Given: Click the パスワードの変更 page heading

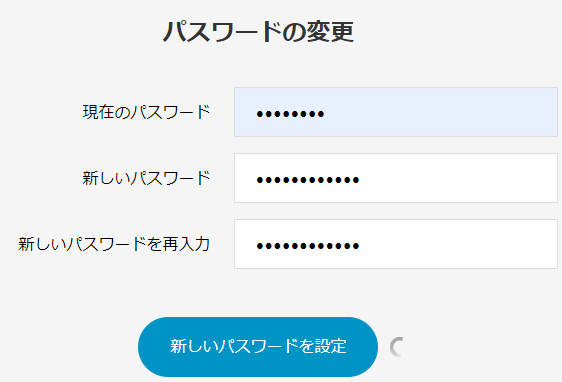Looking at the screenshot, I should point(258,32).
